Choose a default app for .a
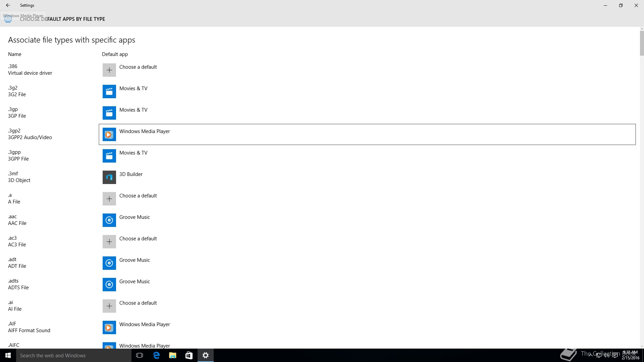This screenshot has height=362, width=644. click(x=367, y=199)
